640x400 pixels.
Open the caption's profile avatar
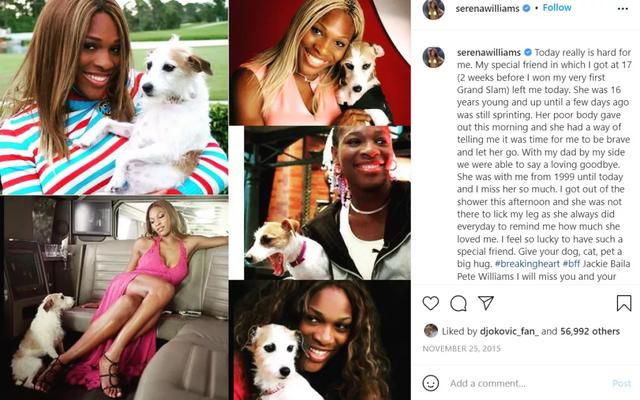click(x=433, y=57)
